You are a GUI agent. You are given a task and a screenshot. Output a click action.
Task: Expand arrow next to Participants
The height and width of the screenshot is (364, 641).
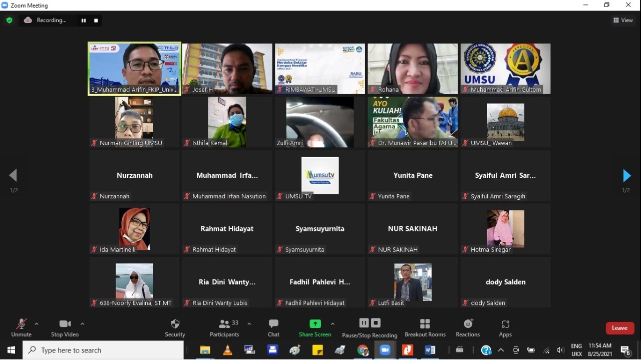pyautogui.click(x=249, y=324)
